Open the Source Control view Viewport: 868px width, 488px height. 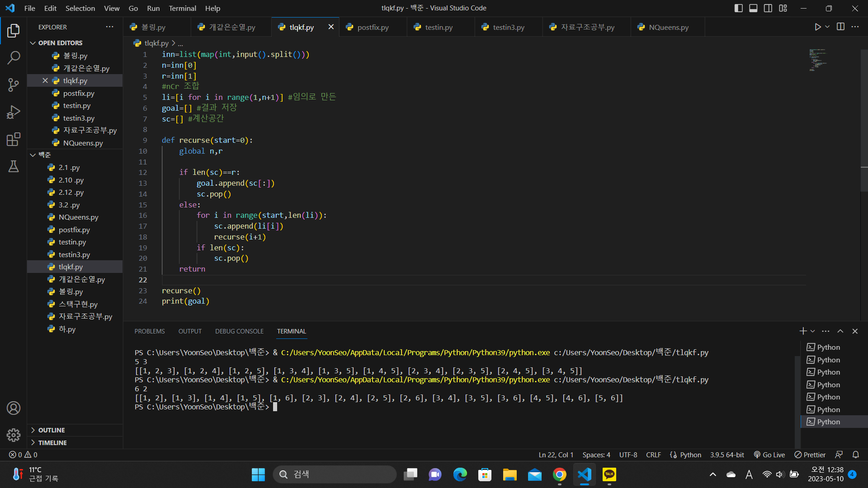coord(14,84)
